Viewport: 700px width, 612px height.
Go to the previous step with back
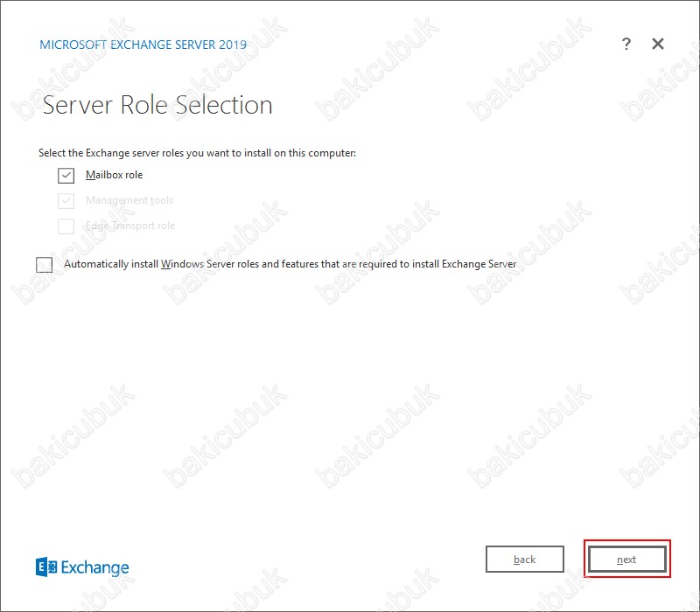click(524, 559)
